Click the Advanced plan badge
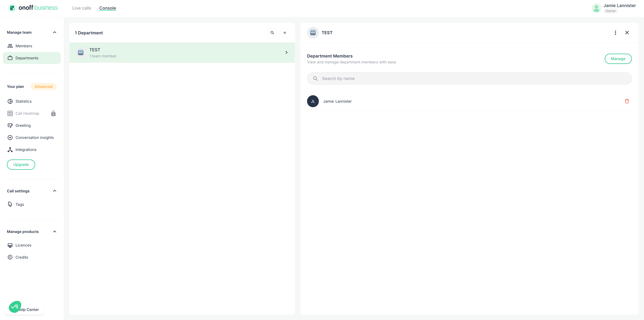 point(43,86)
